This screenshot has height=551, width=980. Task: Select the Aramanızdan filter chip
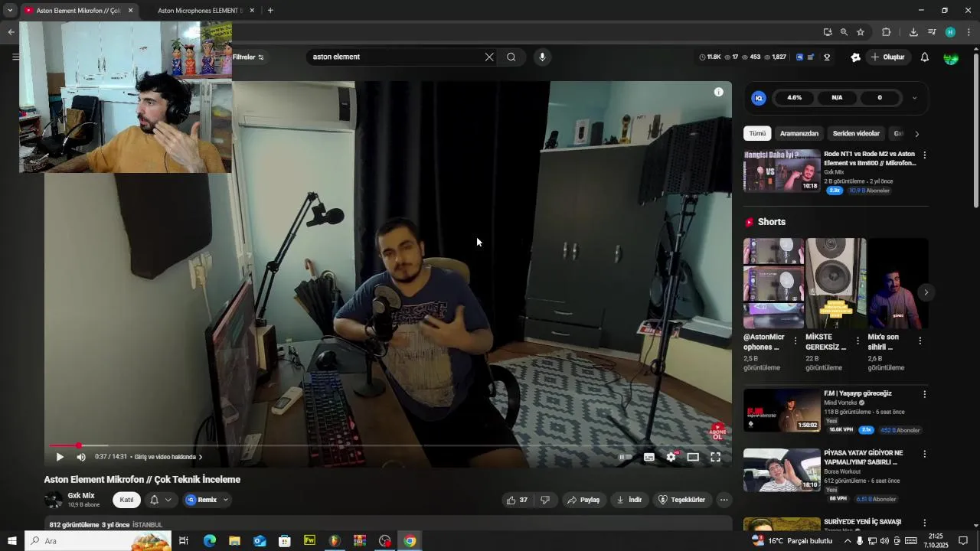pos(799,134)
